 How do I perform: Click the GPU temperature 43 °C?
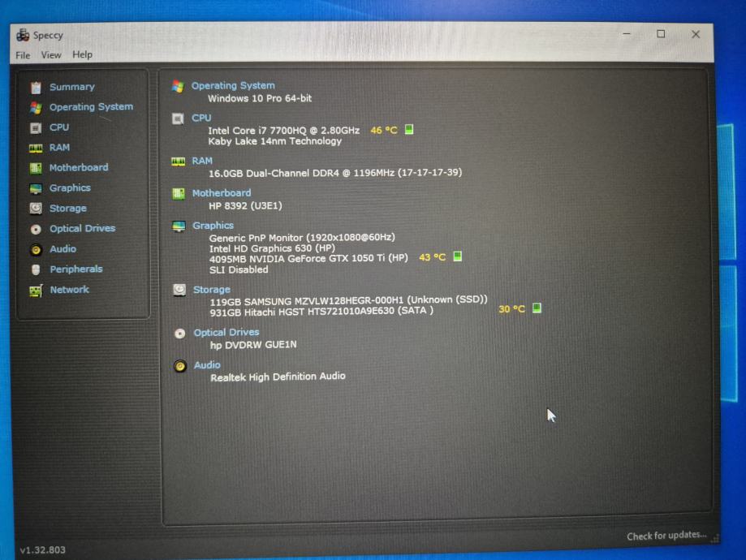click(432, 257)
